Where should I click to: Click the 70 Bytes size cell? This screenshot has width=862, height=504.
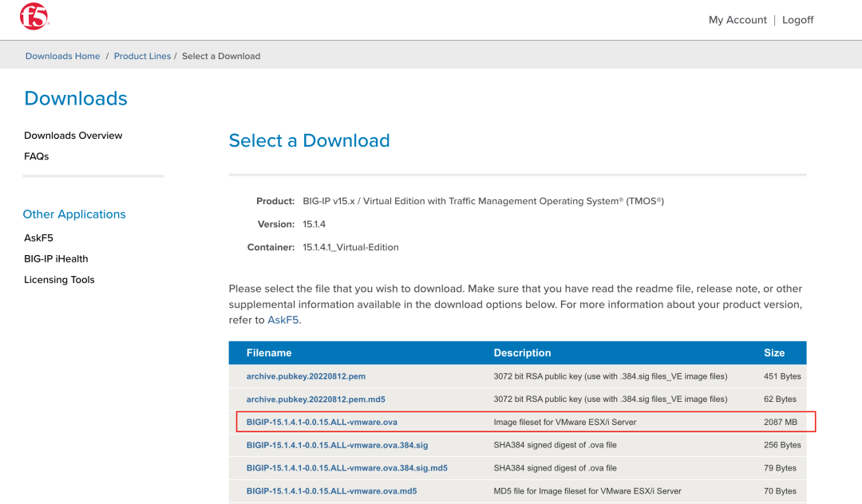click(780, 491)
